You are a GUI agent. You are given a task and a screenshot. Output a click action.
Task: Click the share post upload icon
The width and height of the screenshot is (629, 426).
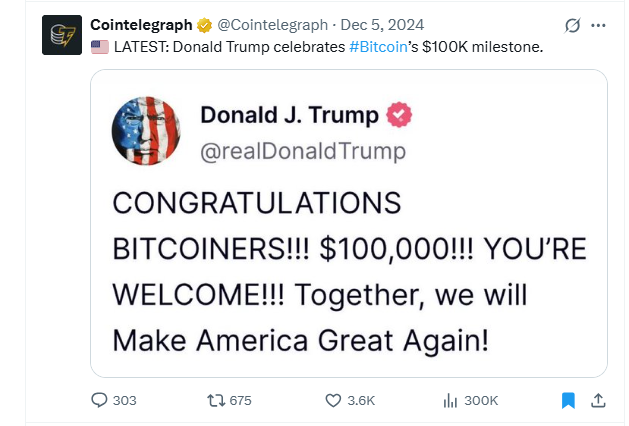coord(598,400)
